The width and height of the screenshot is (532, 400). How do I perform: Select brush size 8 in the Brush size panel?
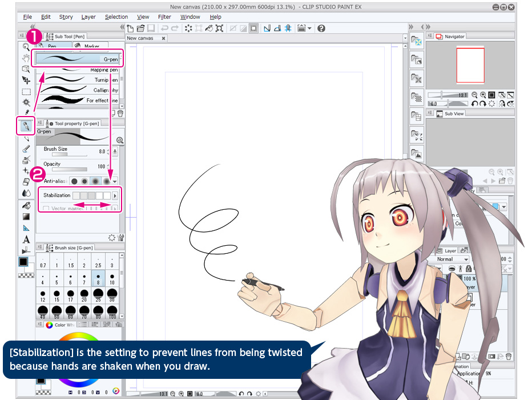click(98, 279)
